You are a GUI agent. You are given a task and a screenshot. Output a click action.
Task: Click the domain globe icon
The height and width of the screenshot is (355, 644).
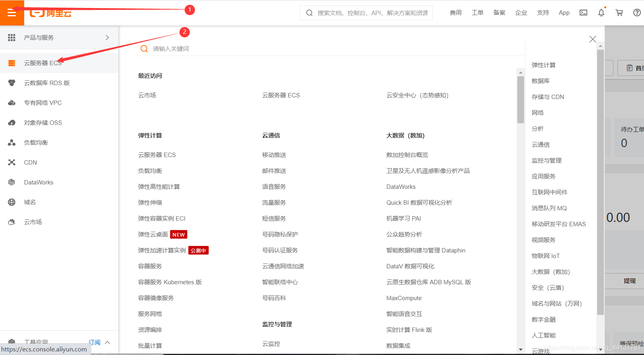[12, 202]
